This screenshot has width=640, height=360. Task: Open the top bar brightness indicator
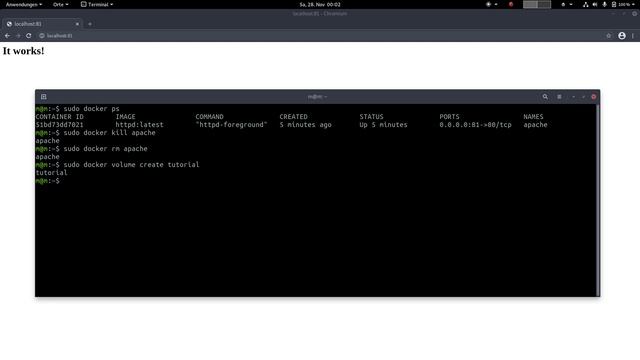click(x=491, y=4)
